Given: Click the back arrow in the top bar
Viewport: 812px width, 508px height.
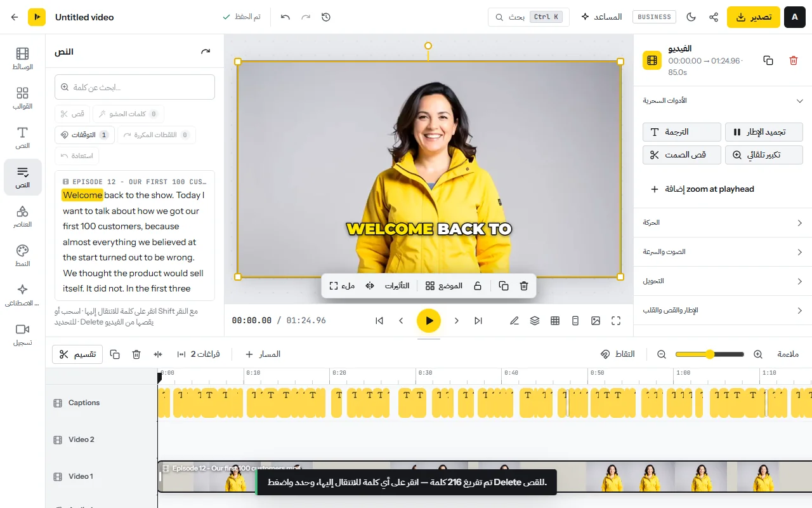Looking at the screenshot, I should pyautogui.click(x=15, y=17).
